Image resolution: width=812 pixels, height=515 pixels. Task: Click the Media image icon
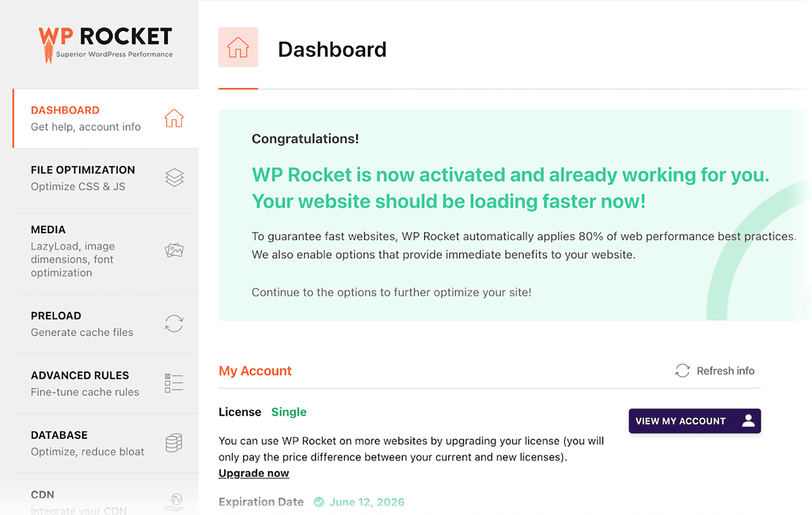[x=174, y=250]
